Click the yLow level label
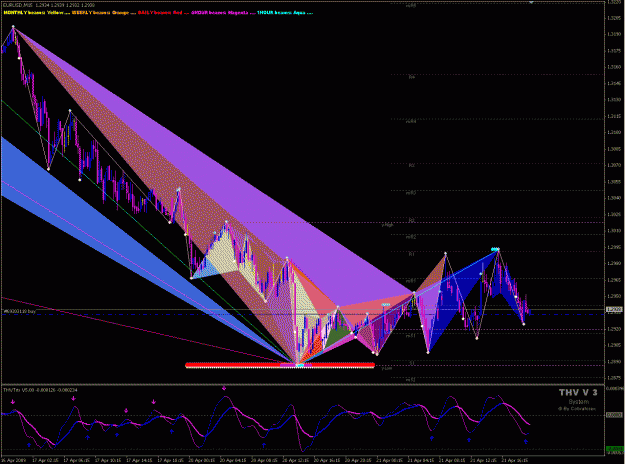The width and height of the screenshot is (625, 464). click(x=387, y=368)
